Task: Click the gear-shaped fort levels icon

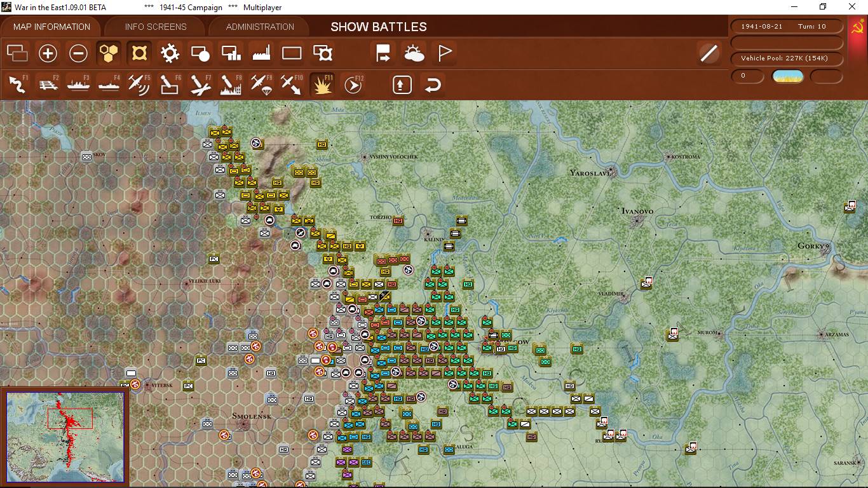Action: click(x=170, y=53)
